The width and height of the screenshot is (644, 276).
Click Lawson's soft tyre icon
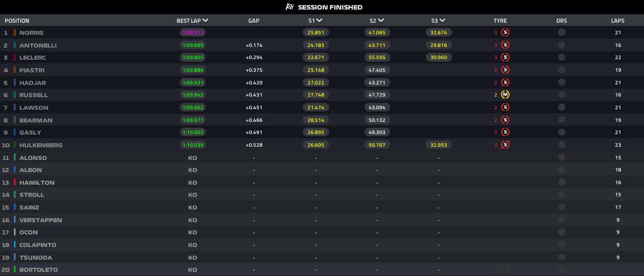(x=505, y=107)
